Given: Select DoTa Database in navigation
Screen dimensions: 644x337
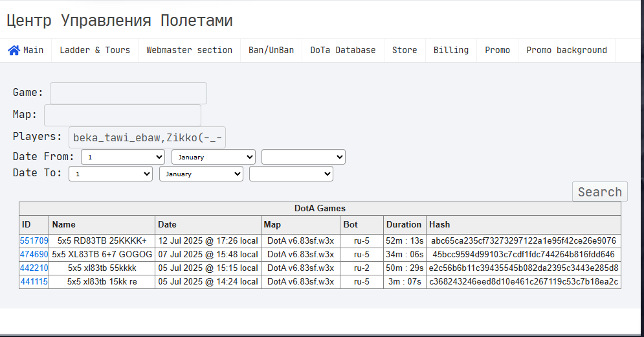Looking at the screenshot, I should point(343,50).
